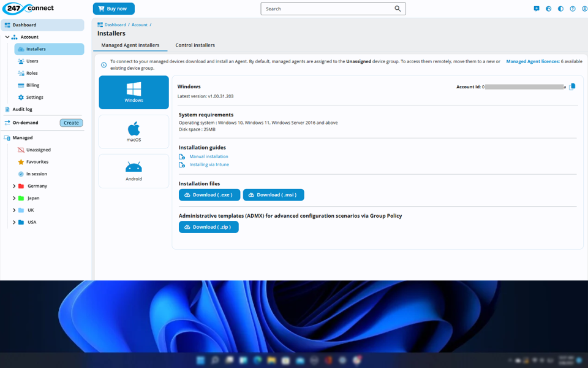Open the Installing via Intune guide

(209, 164)
